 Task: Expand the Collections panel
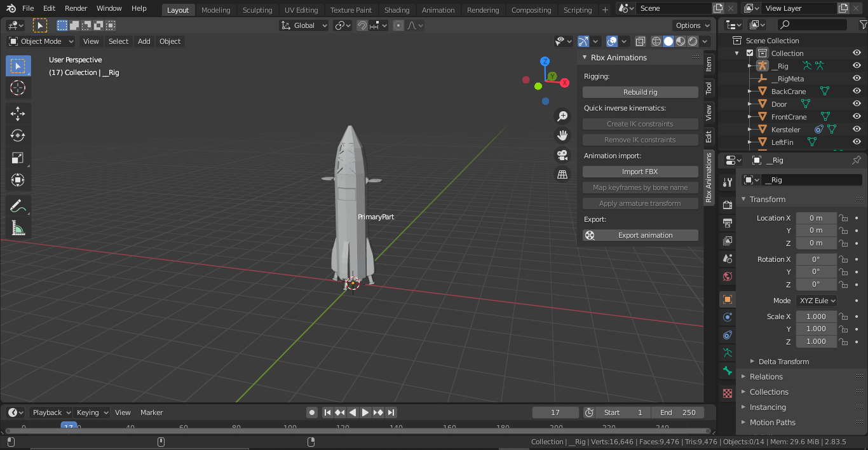point(743,392)
